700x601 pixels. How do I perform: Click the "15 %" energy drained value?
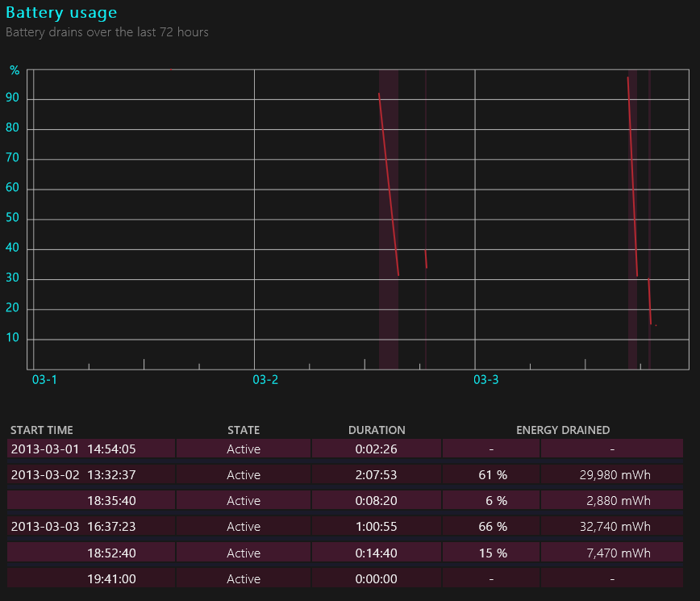[493, 553]
